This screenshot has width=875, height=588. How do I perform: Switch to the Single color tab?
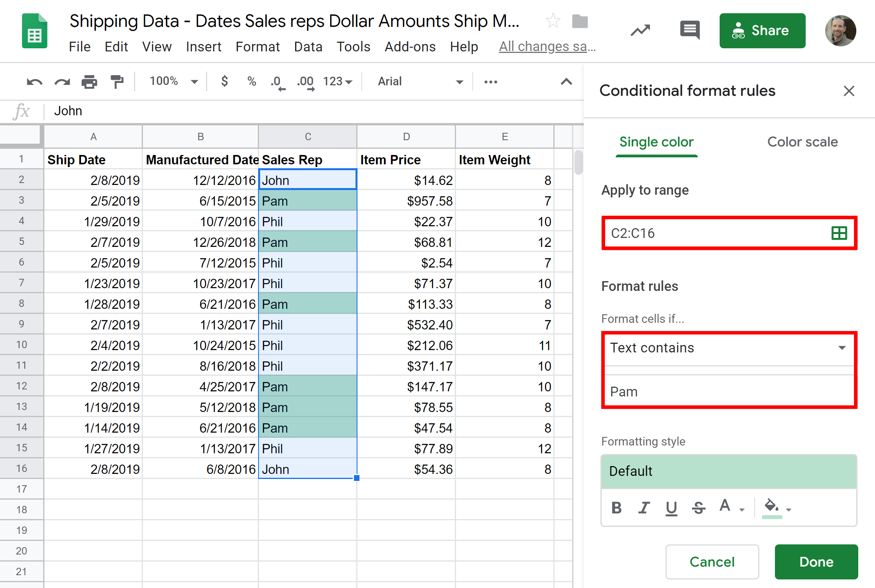(657, 142)
